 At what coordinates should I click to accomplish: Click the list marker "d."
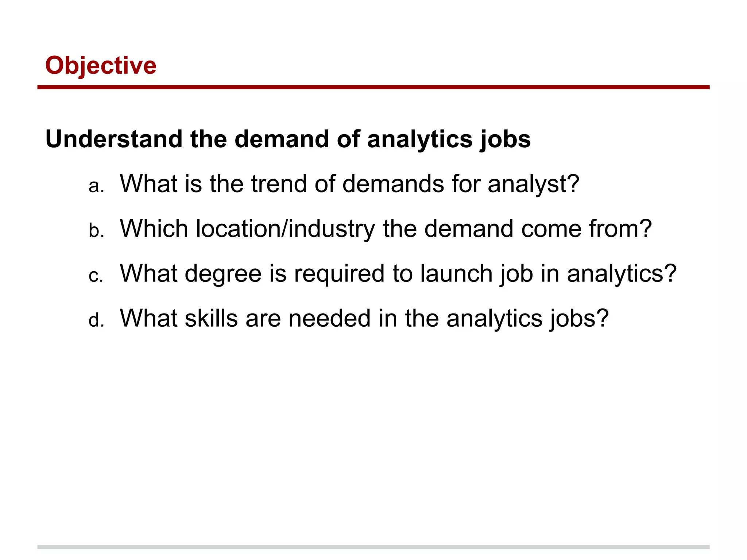pyautogui.click(x=96, y=321)
